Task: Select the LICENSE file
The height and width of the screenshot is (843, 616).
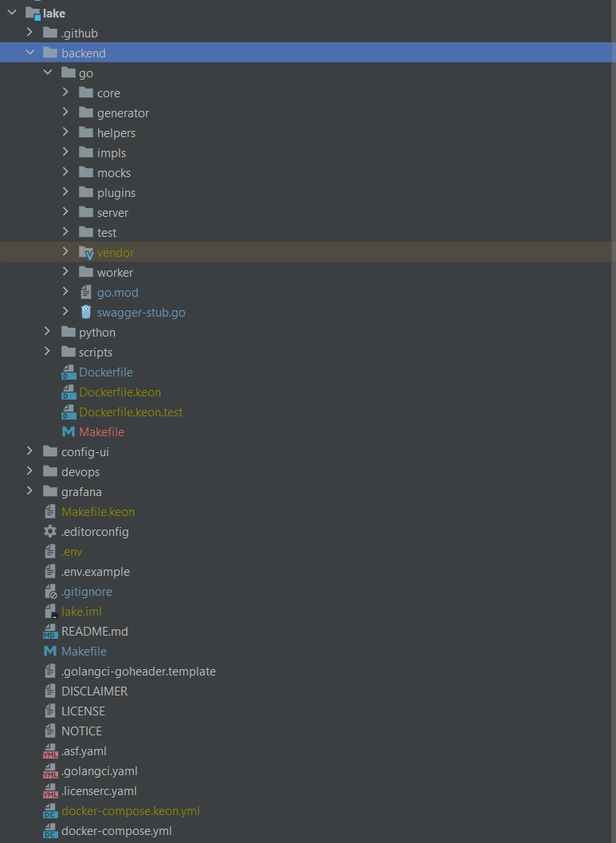Action: pyautogui.click(x=83, y=711)
